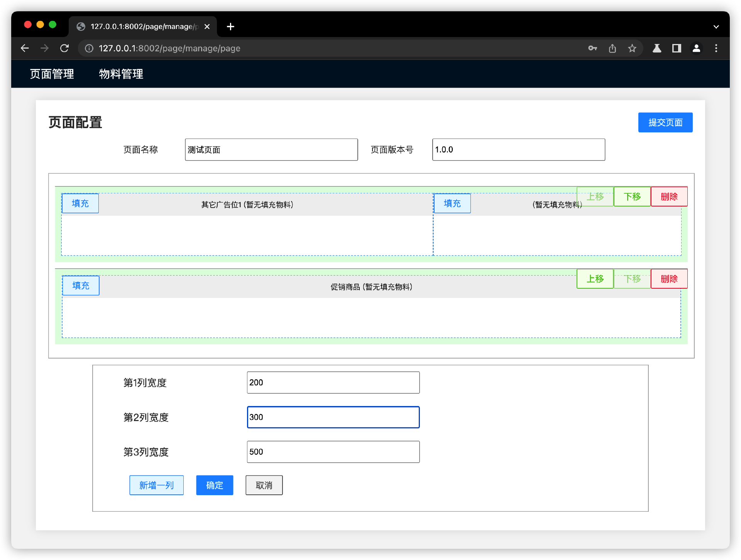Switch to 物料管理 menu
This screenshot has width=741, height=560.
coord(121,74)
